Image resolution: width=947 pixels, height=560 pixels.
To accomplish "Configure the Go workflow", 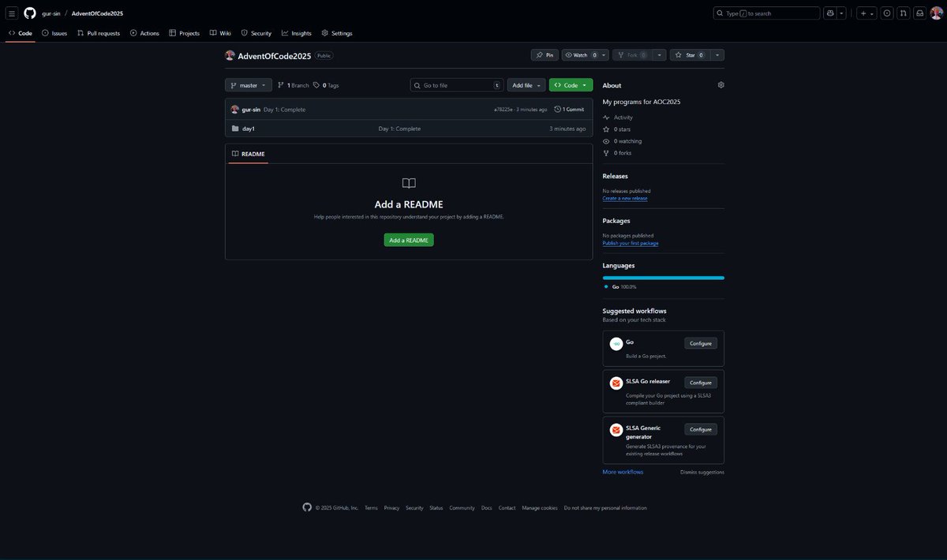I will [x=701, y=343].
